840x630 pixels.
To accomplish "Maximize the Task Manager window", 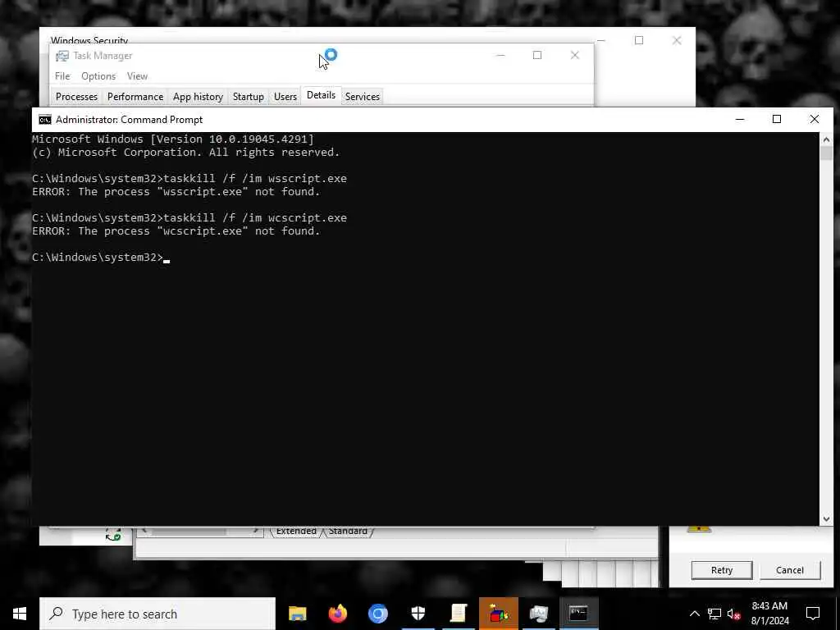I will click(537, 55).
